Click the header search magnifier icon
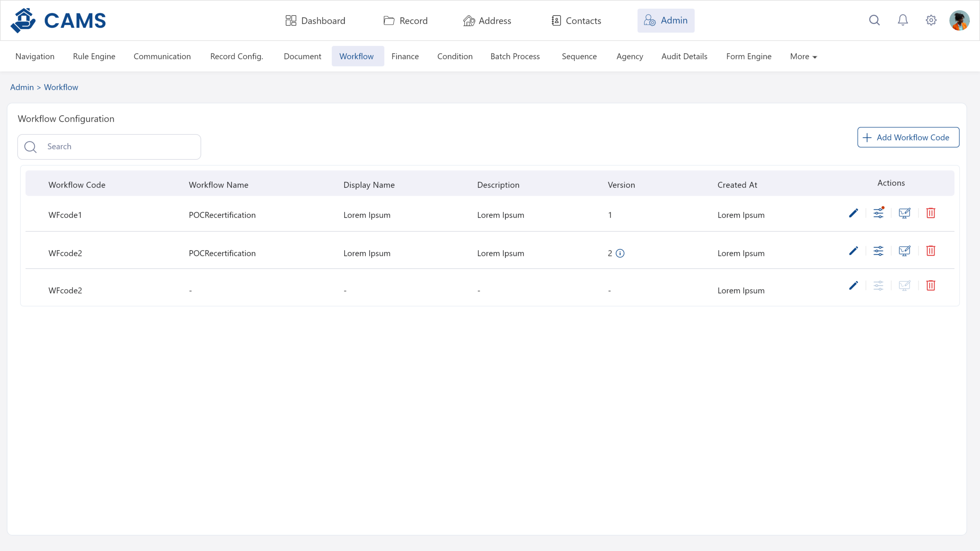980x551 pixels. click(874, 20)
